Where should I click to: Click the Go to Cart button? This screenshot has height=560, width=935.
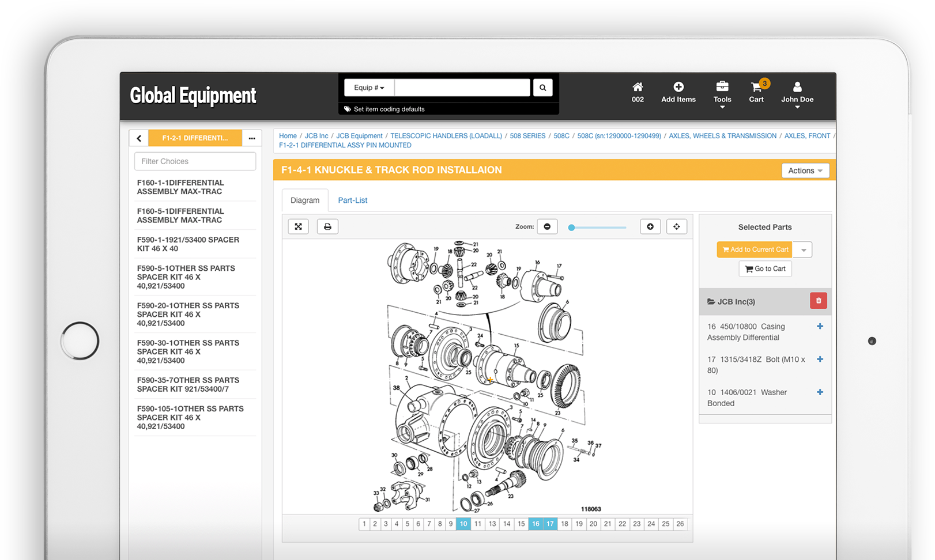(x=765, y=268)
